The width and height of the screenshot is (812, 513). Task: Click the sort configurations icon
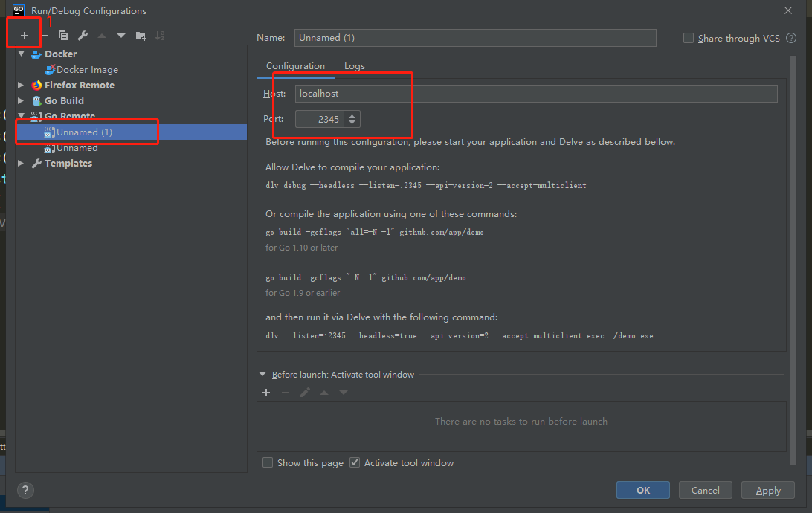tap(160, 36)
